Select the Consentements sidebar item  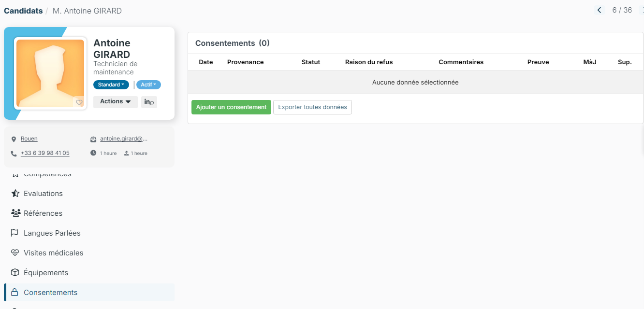(x=89, y=293)
